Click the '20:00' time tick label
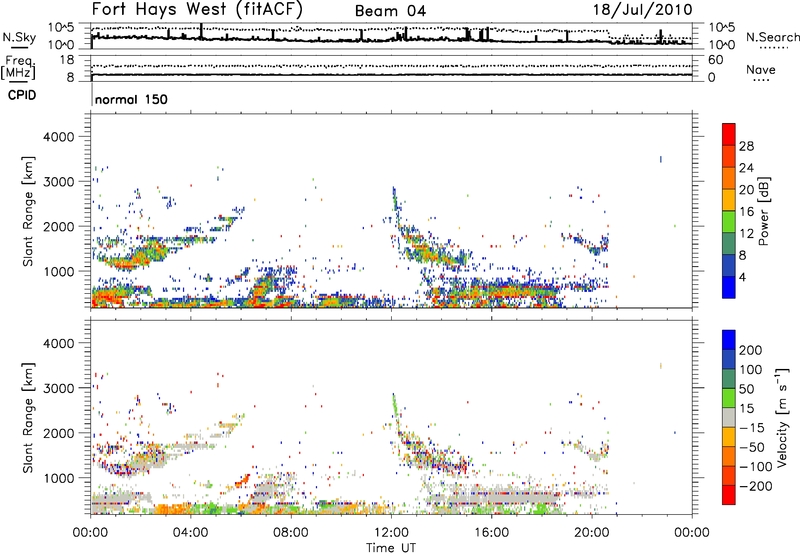The width and height of the screenshot is (800, 554). [x=591, y=533]
